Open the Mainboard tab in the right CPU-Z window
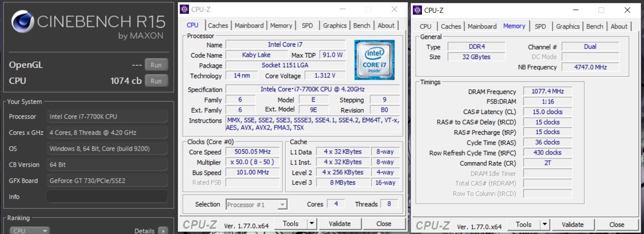Screen dimensions: 644x234 pyautogui.click(x=482, y=27)
